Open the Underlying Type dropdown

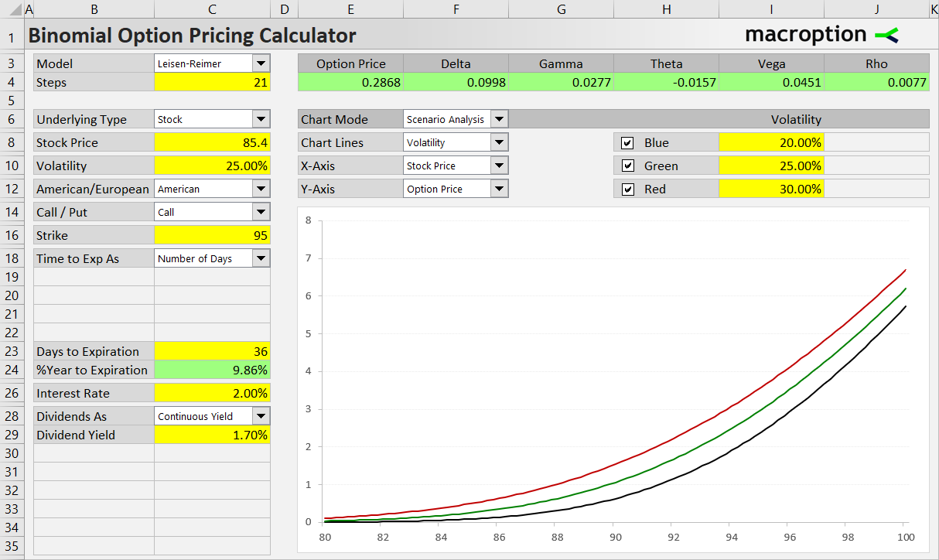click(x=261, y=119)
